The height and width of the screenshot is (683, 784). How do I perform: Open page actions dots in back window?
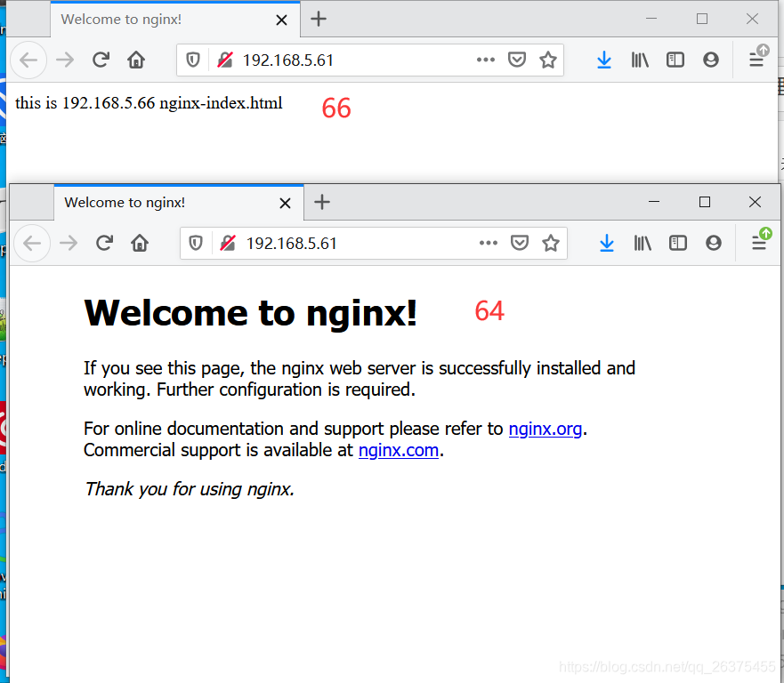[x=486, y=60]
